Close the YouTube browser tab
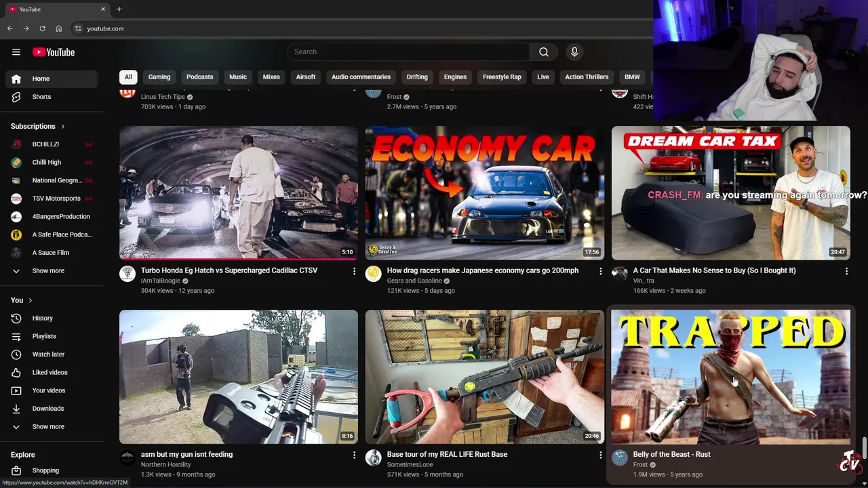The height and width of the screenshot is (488, 868). tap(103, 9)
